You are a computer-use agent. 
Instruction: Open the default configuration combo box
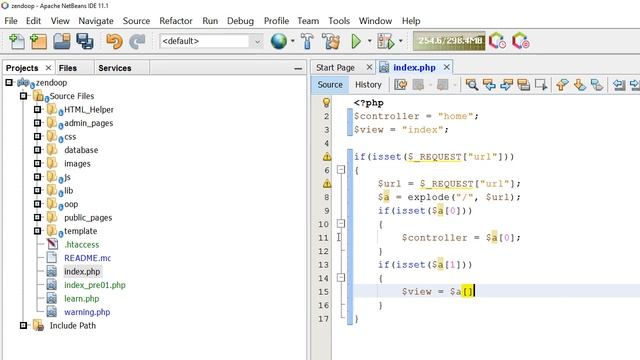click(x=211, y=41)
